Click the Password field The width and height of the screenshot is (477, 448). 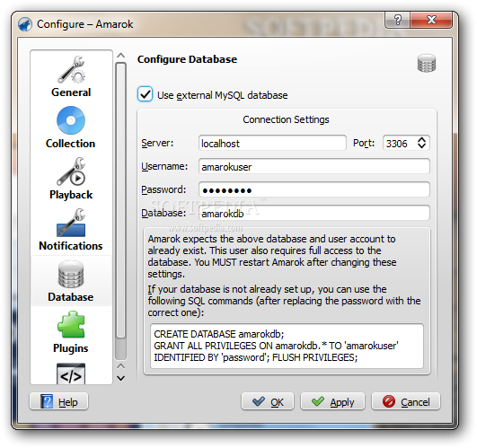click(x=314, y=189)
